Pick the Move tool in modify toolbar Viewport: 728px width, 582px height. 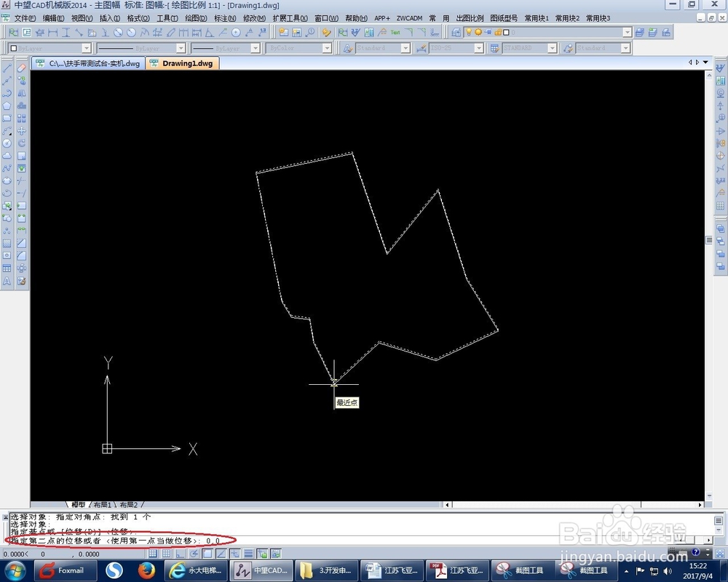click(21, 131)
